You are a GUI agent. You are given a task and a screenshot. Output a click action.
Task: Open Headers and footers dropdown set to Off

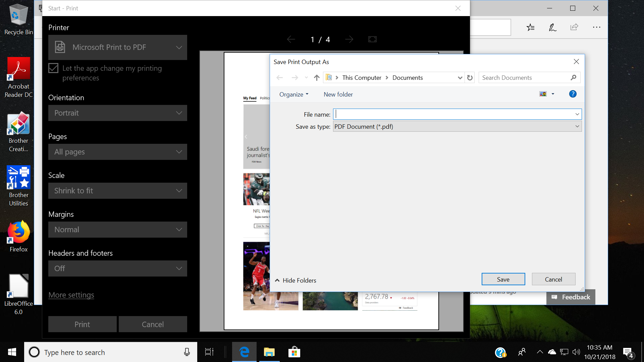[118, 268]
